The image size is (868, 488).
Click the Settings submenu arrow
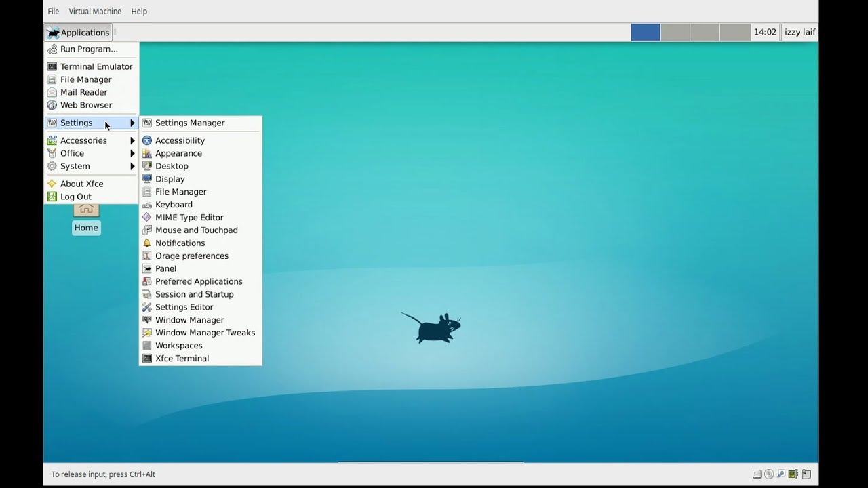click(132, 123)
